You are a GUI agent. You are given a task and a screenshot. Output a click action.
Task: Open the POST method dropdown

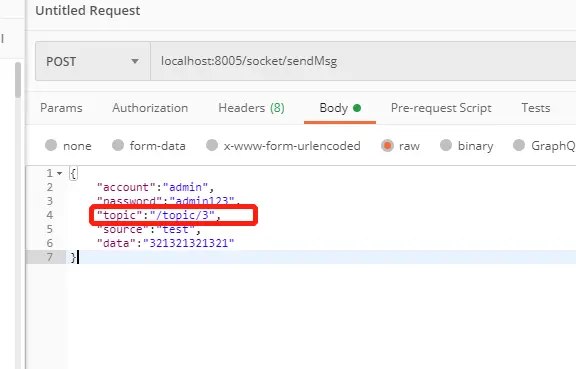[x=93, y=61]
